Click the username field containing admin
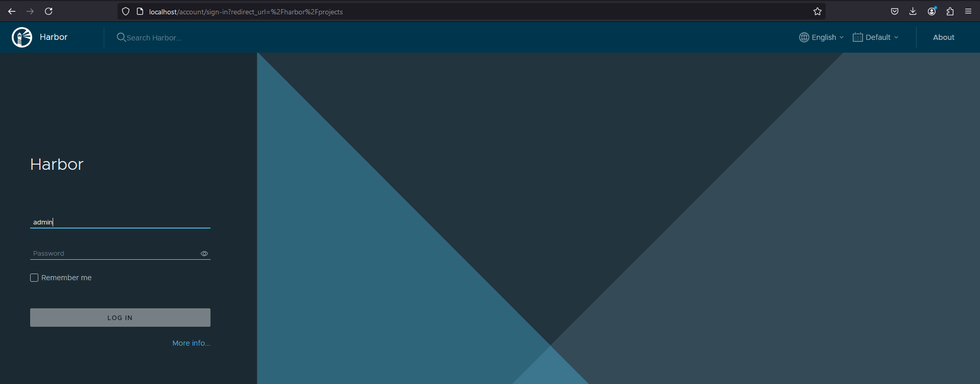This screenshot has width=980, height=384. point(120,222)
